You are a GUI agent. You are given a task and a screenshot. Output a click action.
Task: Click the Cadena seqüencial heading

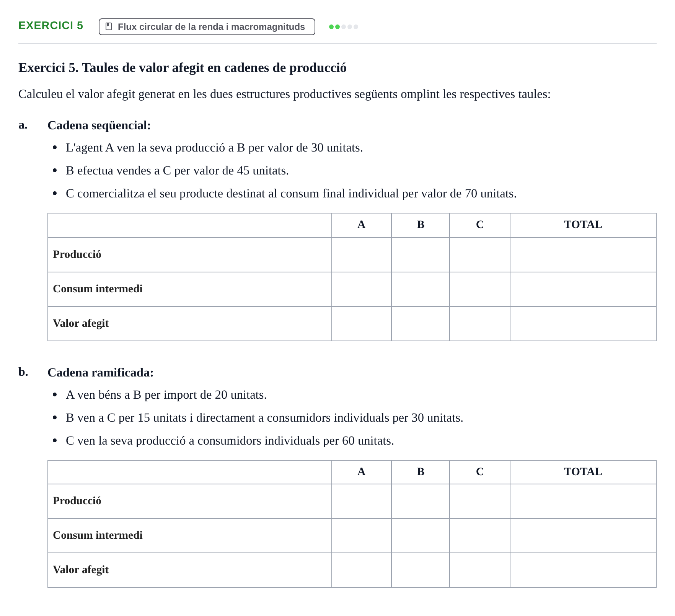[99, 125]
